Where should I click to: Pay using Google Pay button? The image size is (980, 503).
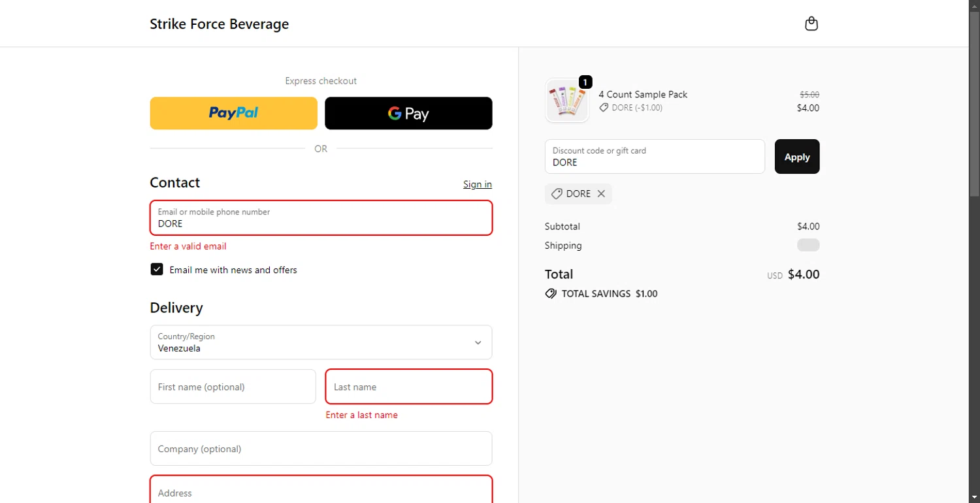tap(408, 113)
